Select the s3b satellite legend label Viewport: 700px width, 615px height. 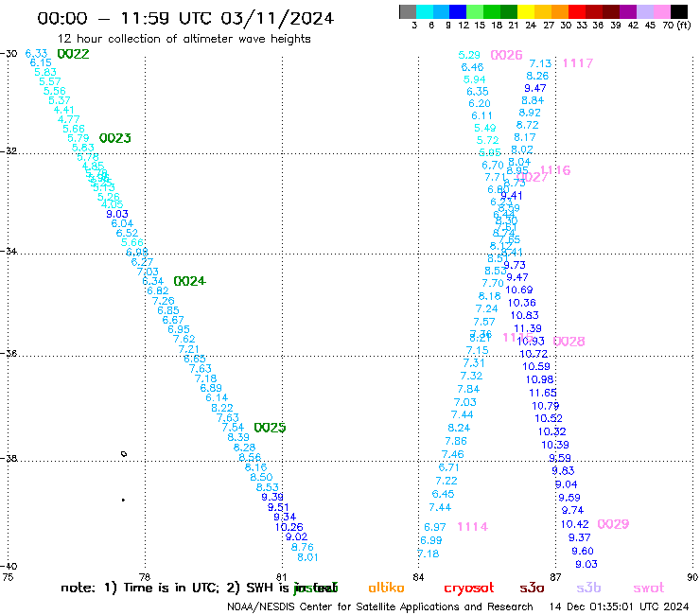coord(588,588)
